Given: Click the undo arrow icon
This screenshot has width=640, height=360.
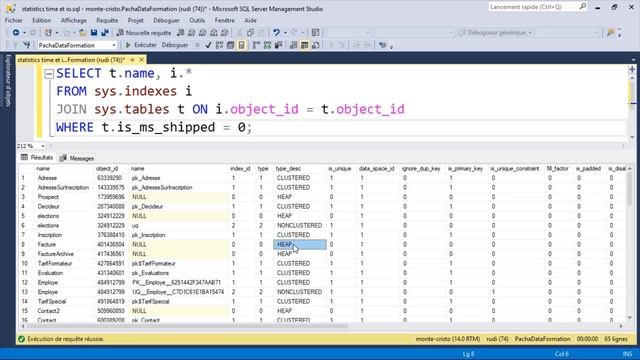Looking at the screenshot, I should (x=276, y=33).
